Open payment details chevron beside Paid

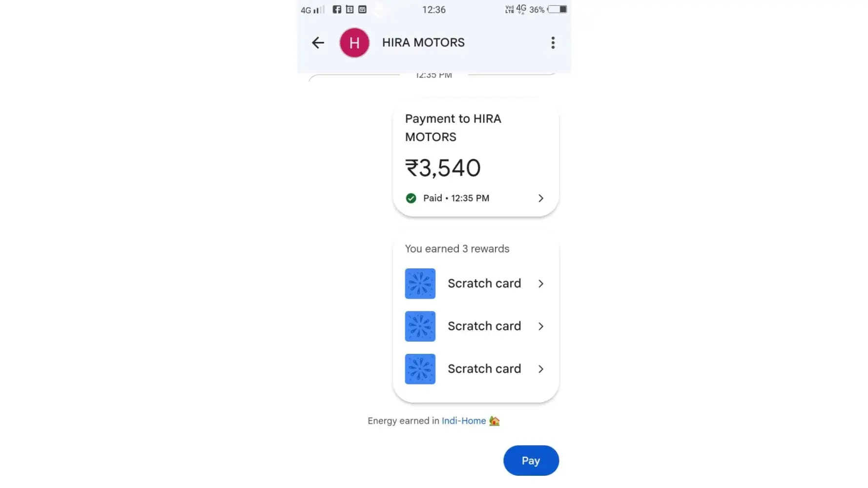(x=540, y=198)
